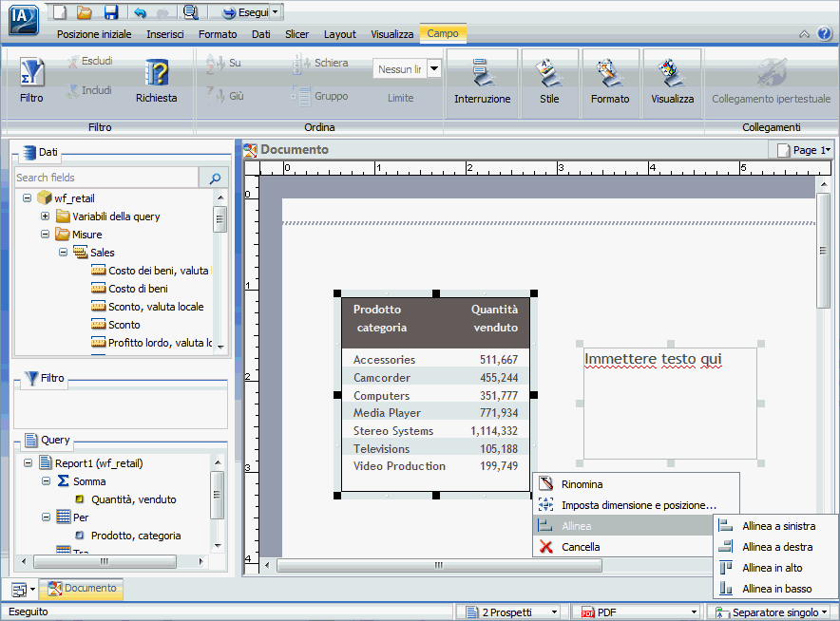The width and height of the screenshot is (840, 621).
Task: Click the Prodotto categoria column header
Action: 382,318
